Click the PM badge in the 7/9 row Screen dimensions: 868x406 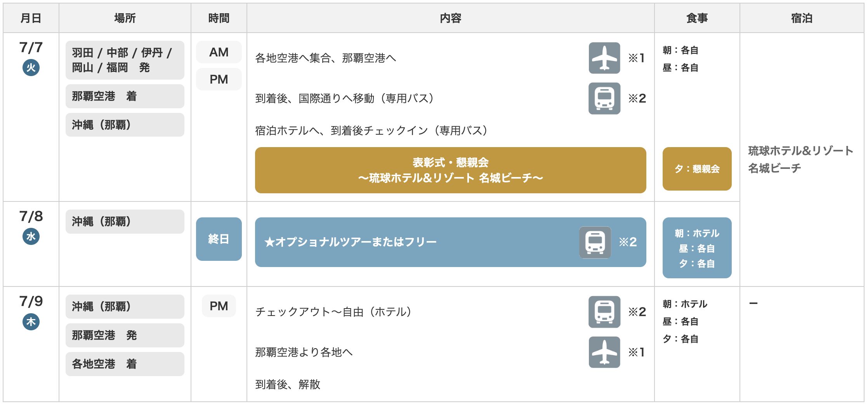tap(219, 306)
